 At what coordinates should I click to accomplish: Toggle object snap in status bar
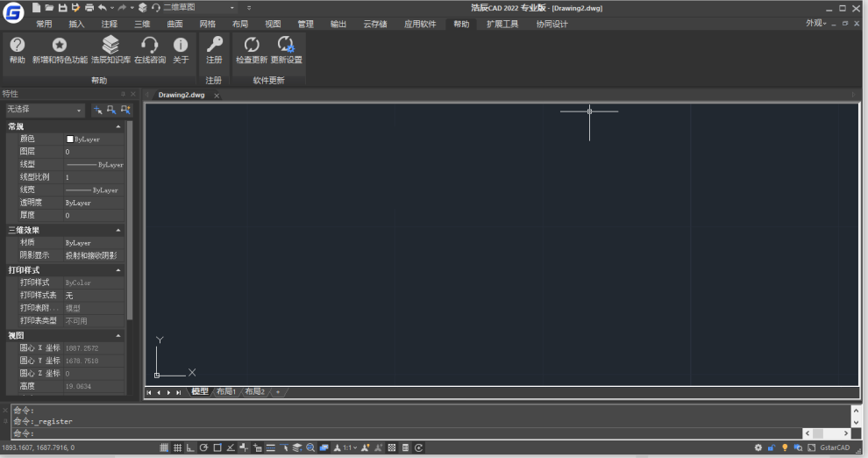coord(217,447)
